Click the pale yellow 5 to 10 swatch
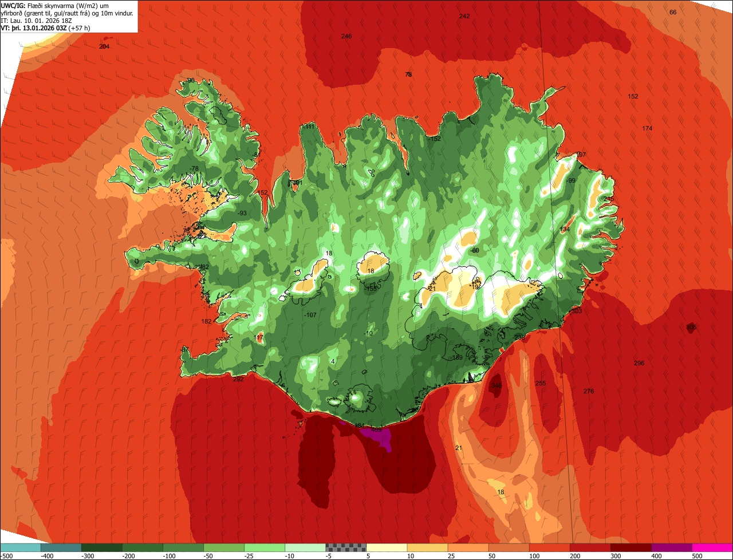Viewport: 733px width, 560px height. 386,547
